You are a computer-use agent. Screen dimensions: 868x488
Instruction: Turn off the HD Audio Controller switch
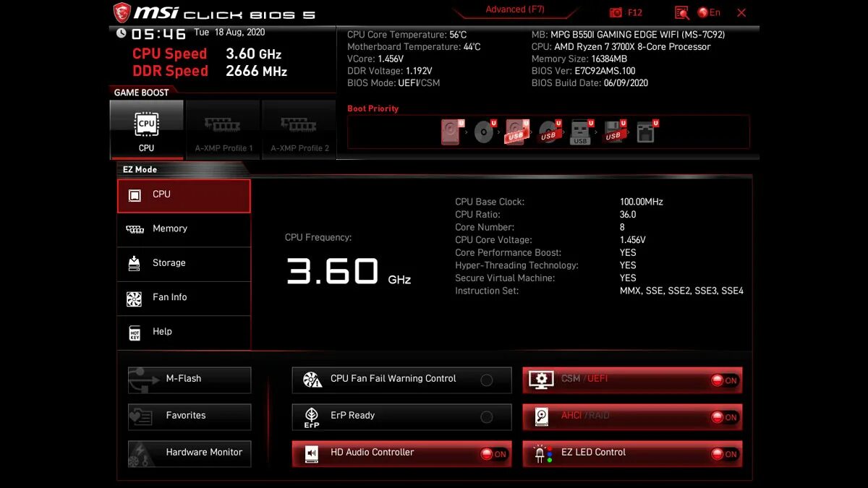[494, 454]
